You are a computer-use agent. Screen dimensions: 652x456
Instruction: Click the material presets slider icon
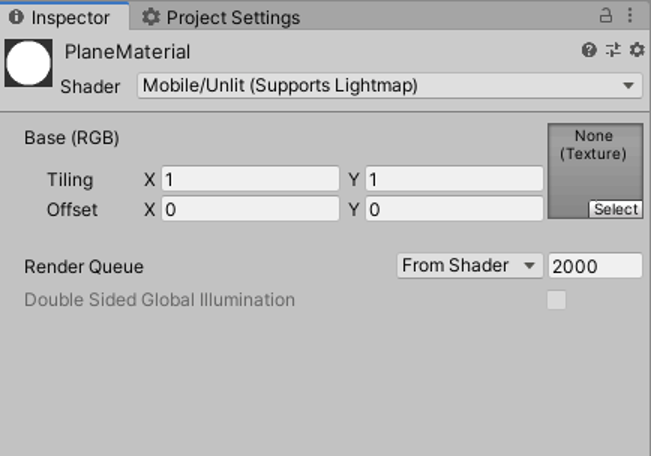click(613, 50)
